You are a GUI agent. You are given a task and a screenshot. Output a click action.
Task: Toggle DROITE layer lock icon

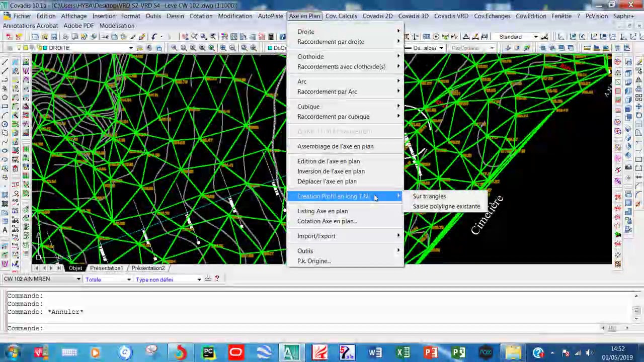point(39,48)
